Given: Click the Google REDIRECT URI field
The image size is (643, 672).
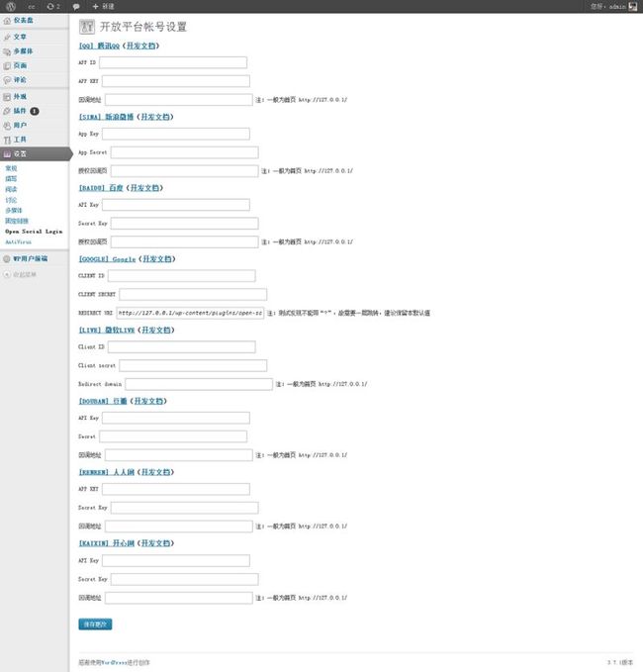Looking at the screenshot, I should 190,314.
